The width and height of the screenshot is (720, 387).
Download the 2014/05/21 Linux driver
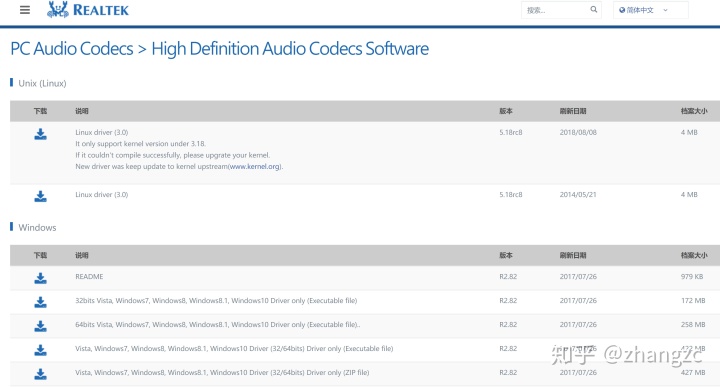tap(40, 196)
